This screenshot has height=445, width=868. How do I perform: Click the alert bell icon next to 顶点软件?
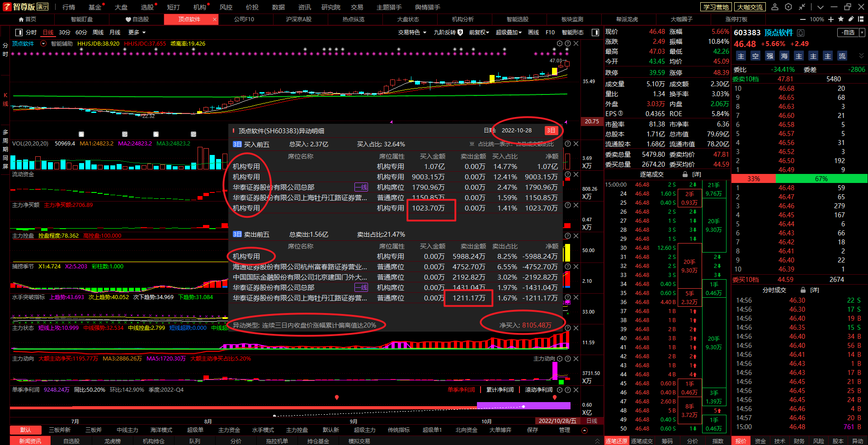pos(801,33)
